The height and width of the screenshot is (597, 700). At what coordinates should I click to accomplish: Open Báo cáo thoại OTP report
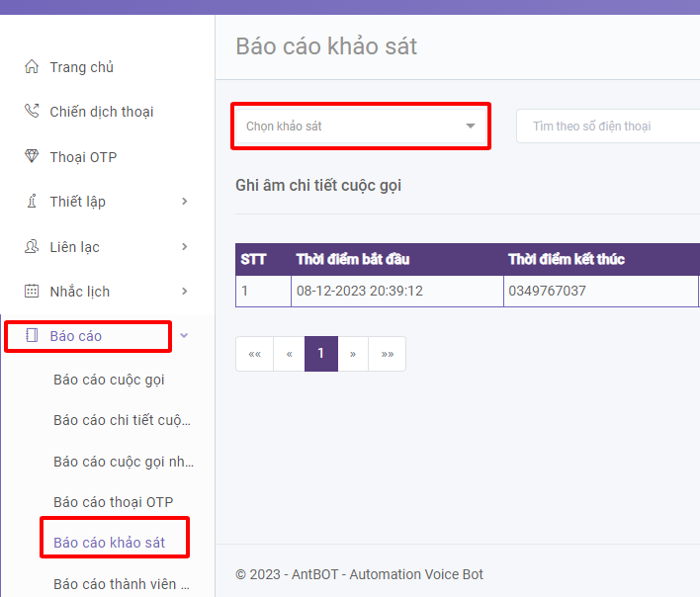114,502
